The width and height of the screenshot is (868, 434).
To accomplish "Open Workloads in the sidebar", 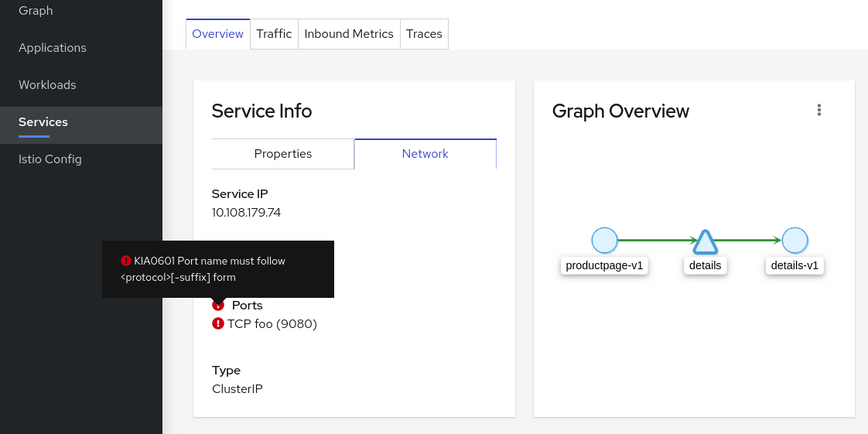I will tap(80, 84).
